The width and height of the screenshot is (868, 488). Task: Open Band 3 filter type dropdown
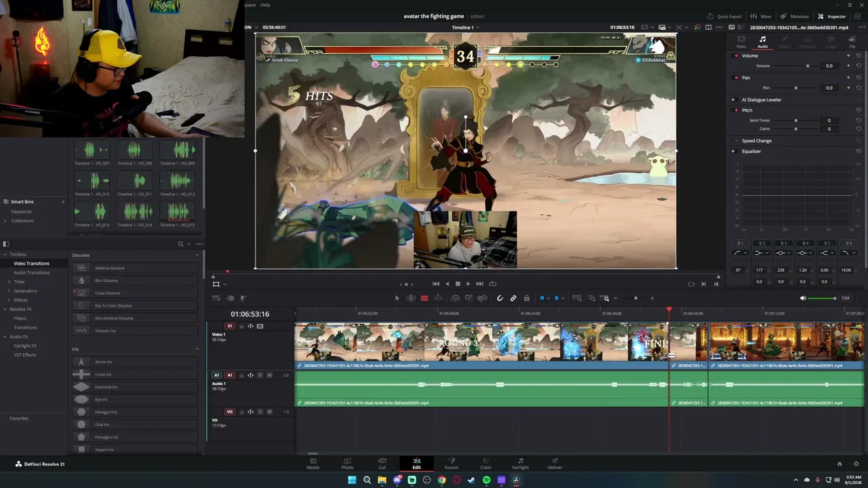pos(783,253)
